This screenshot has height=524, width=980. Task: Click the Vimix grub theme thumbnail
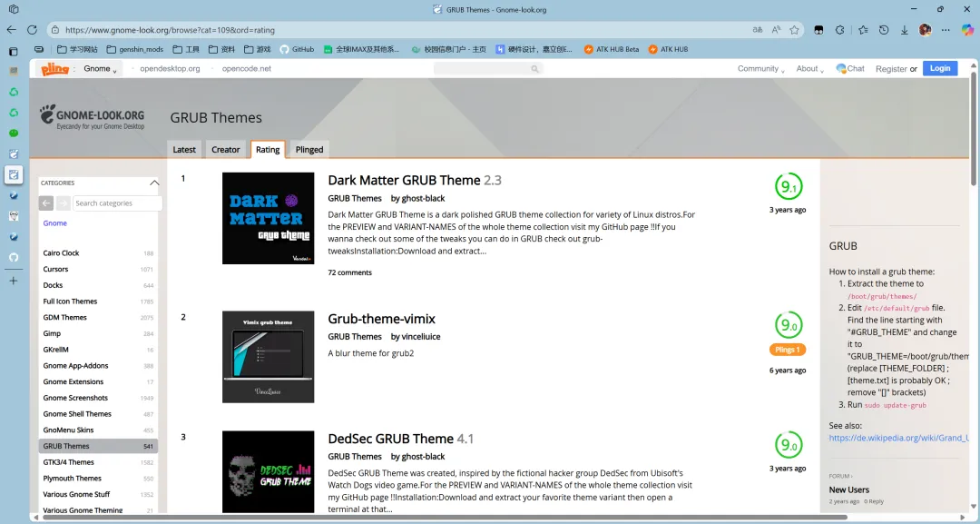(268, 356)
